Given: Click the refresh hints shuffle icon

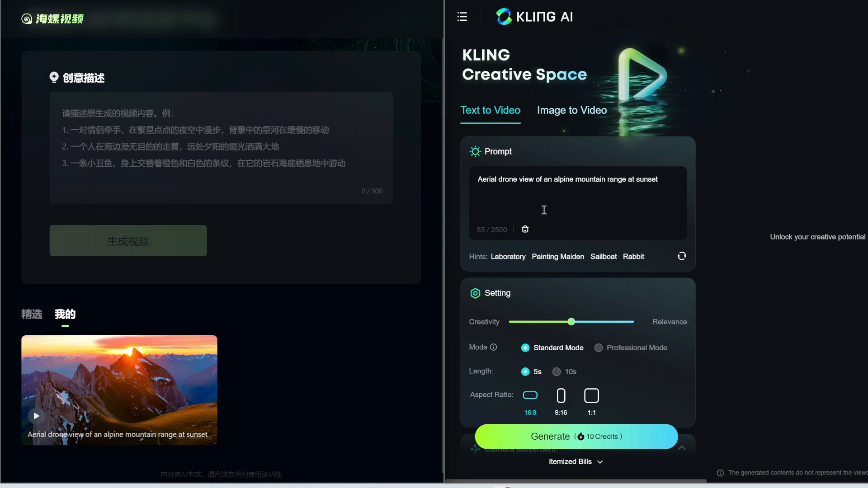Looking at the screenshot, I should coord(681,256).
